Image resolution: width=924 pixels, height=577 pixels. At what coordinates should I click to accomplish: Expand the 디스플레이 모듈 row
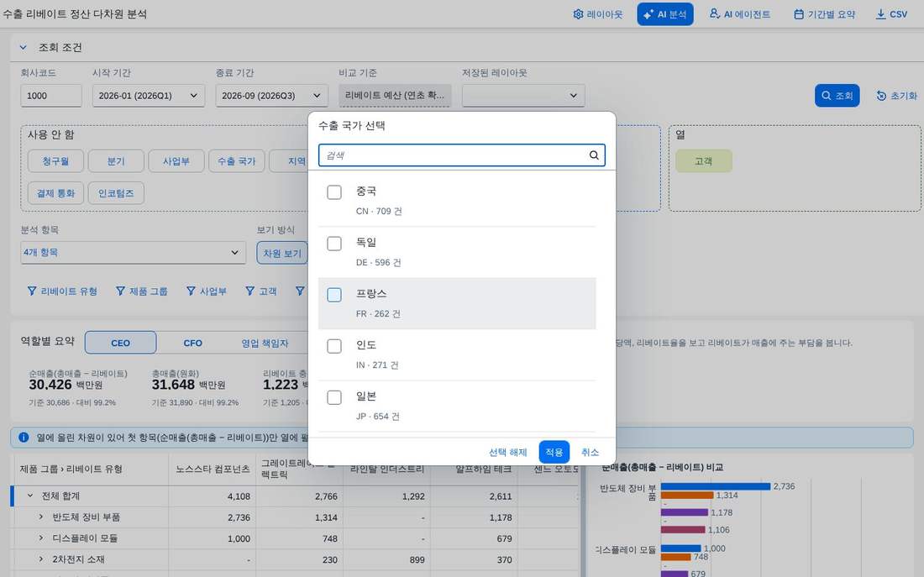tap(40, 538)
